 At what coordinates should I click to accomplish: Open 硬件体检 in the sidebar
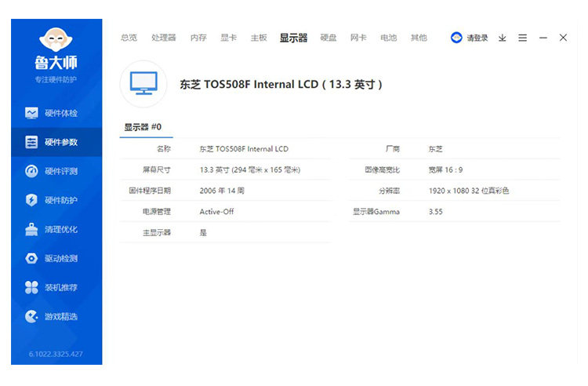click(x=56, y=113)
